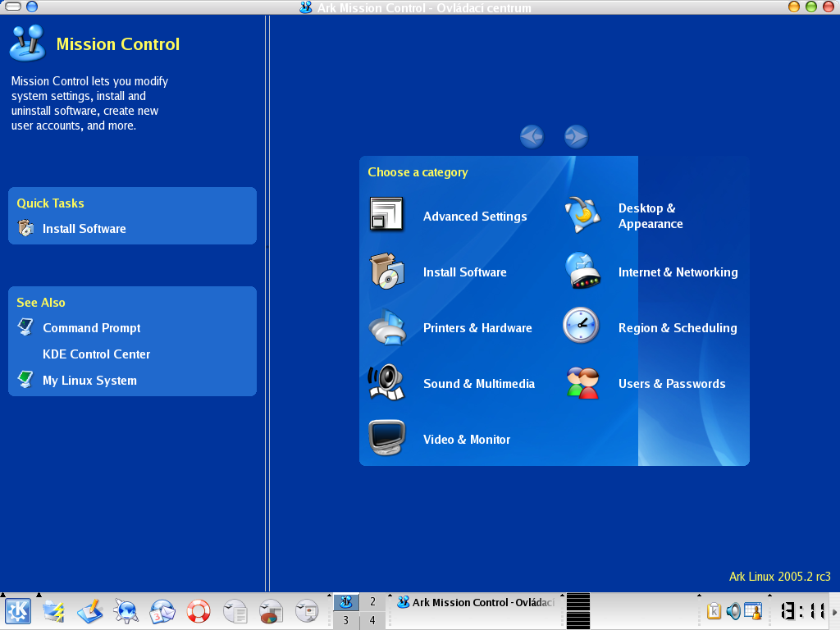Click the panel clock display
Viewport: 840px width, 630px height.
pyautogui.click(x=801, y=611)
